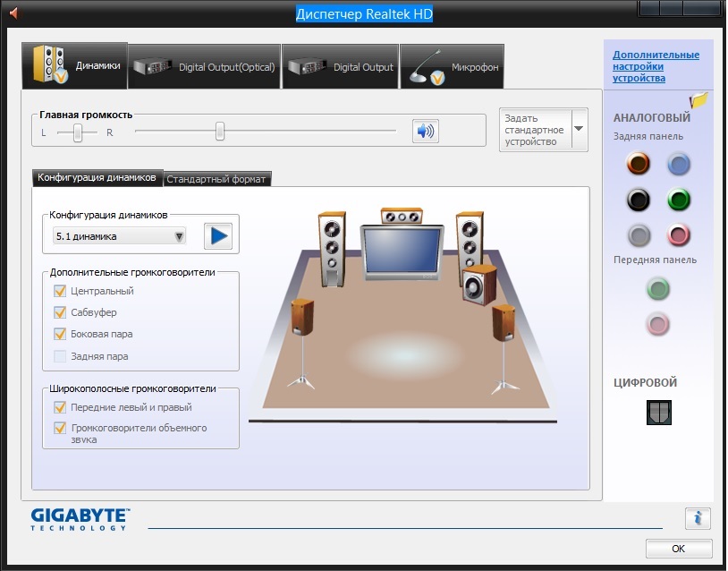Image resolution: width=728 pixels, height=571 pixels.
Task: Click the pink front panel jack
Action: coord(658,324)
